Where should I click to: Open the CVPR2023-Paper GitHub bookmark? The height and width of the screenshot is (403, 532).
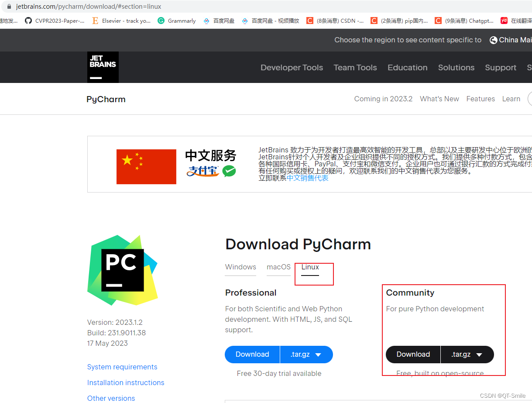(55, 21)
